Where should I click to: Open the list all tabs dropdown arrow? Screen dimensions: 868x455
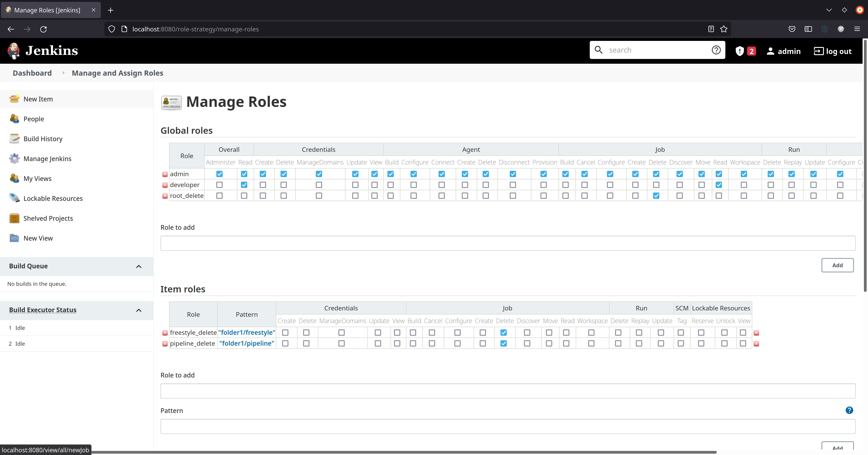829,10
